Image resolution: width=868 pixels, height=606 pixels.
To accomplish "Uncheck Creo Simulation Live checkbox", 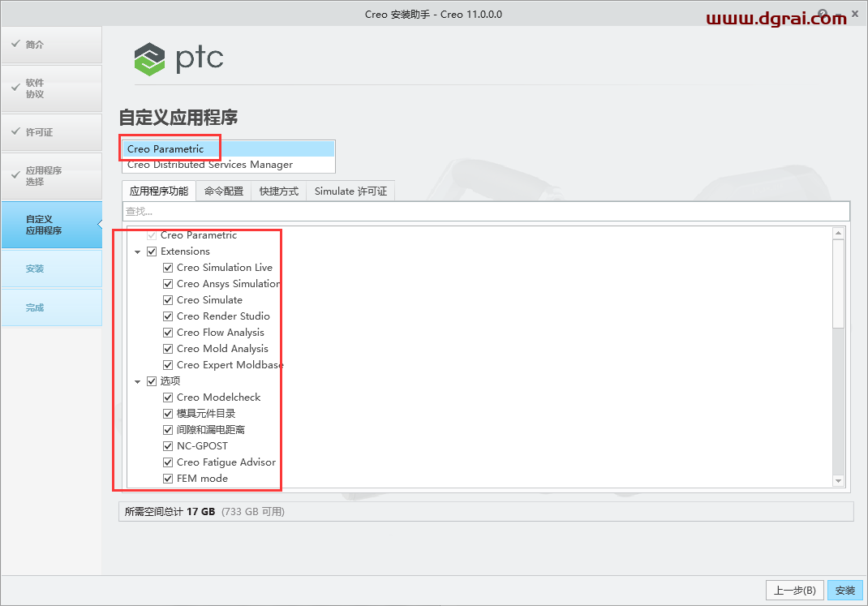I will tap(168, 267).
